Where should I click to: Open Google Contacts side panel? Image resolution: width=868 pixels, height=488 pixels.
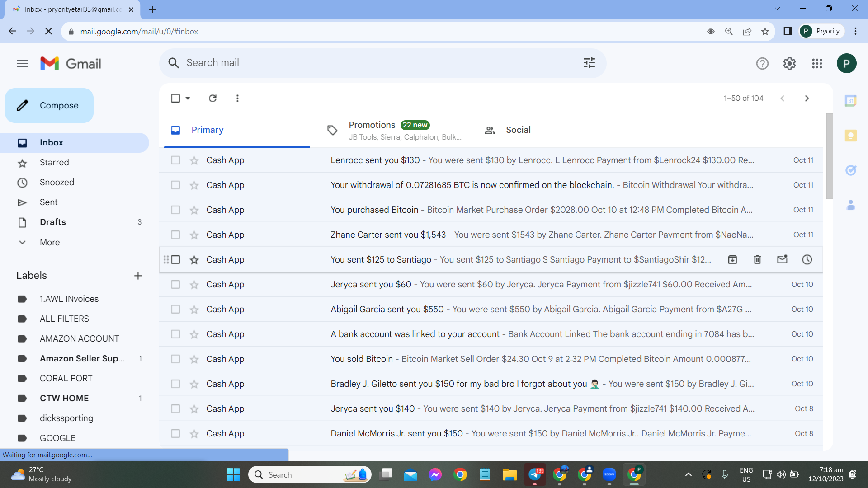coord(851,205)
